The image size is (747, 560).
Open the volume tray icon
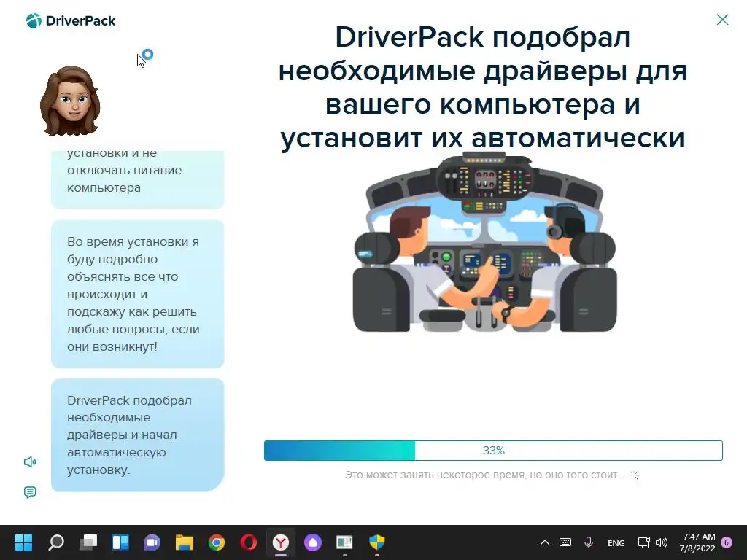click(662, 542)
